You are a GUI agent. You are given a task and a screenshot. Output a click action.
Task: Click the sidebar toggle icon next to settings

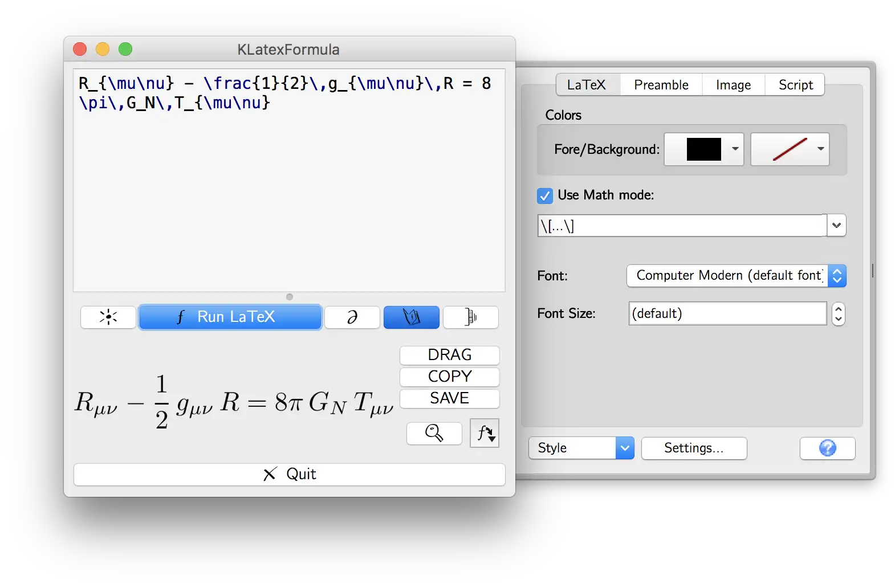pyautogui.click(x=471, y=317)
